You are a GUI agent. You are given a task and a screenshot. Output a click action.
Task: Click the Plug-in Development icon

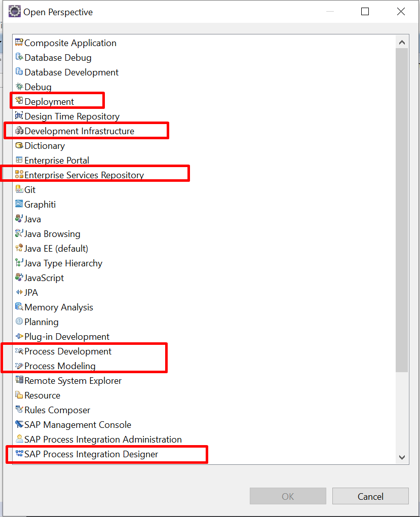19,336
